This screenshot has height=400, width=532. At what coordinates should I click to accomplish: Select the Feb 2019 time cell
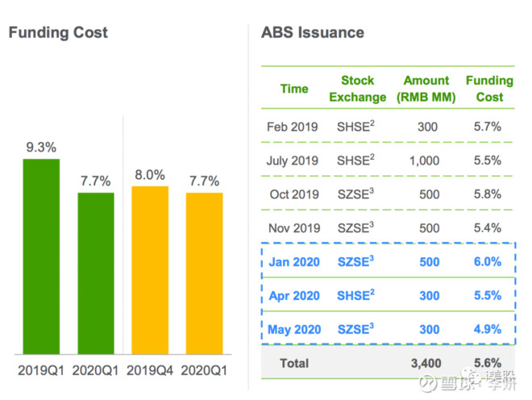293,127
